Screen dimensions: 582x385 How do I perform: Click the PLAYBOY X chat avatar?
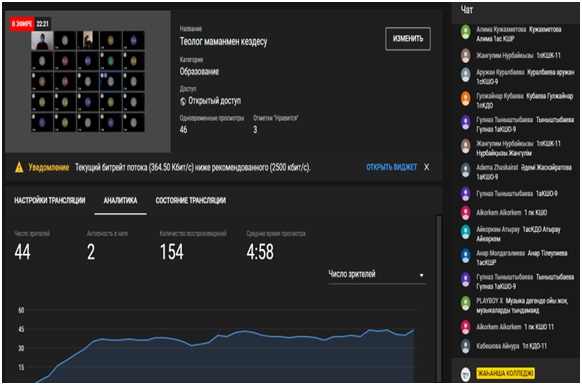(465, 303)
